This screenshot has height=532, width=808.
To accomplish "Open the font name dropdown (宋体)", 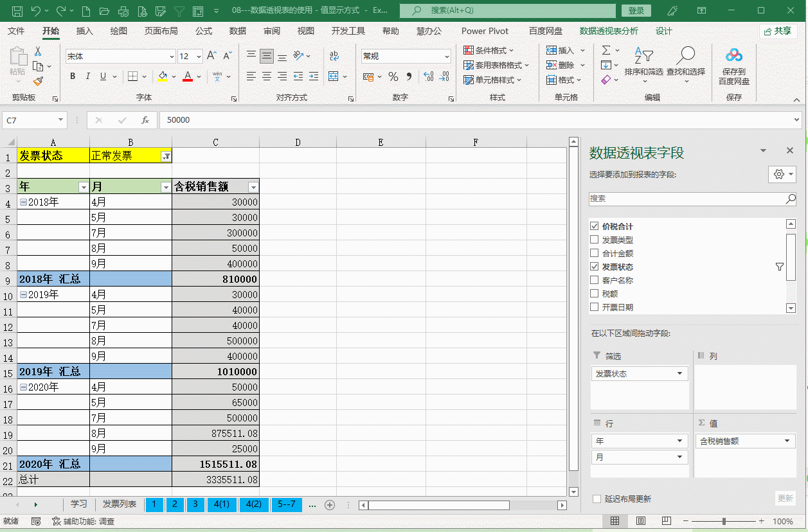I will coord(171,57).
